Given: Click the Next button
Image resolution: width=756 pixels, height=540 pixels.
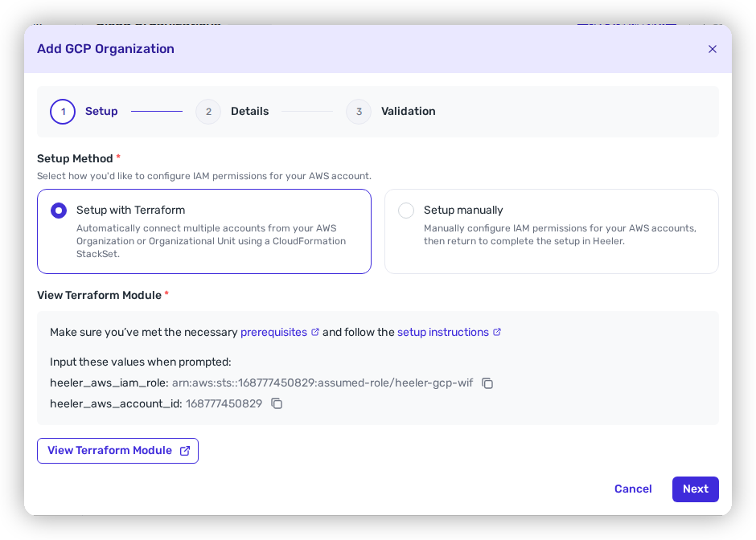Looking at the screenshot, I should pyautogui.click(x=695, y=489).
